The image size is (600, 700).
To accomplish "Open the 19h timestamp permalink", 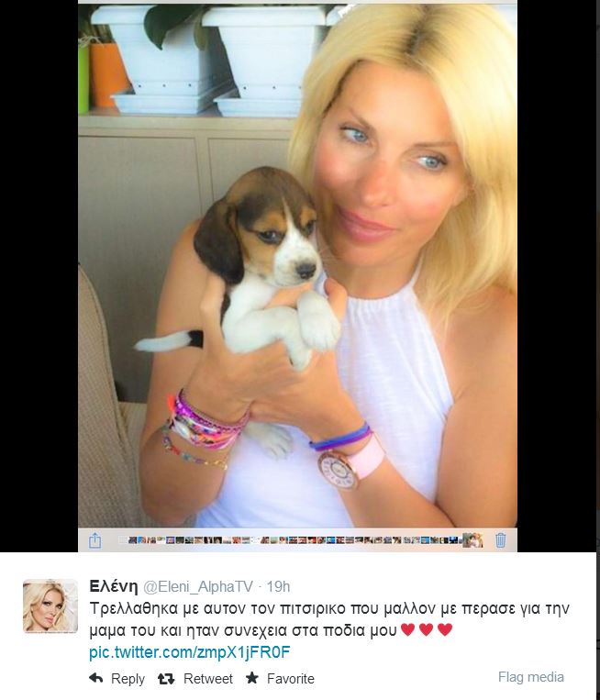I will tap(278, 586).
